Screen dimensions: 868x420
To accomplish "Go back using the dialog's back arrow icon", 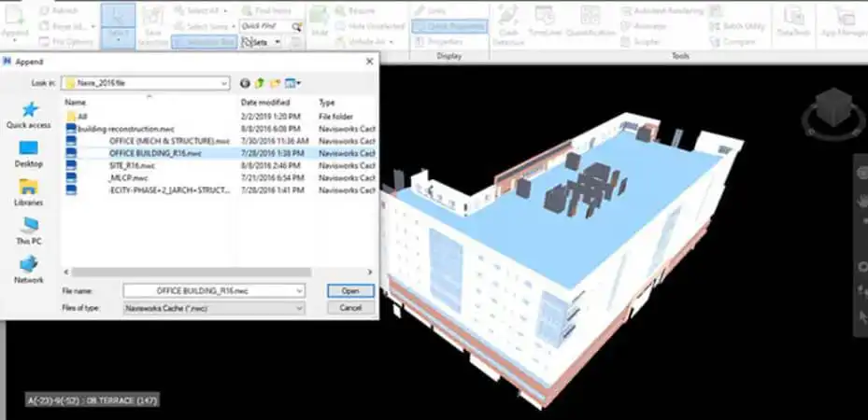I will [245, 83].
